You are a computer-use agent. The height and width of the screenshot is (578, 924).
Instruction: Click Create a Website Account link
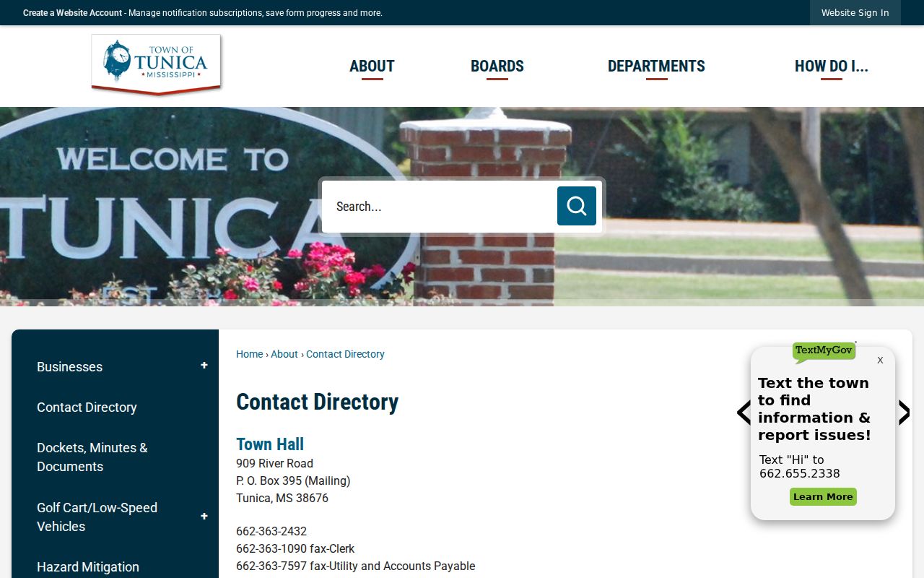pyautogui.click(x=72, y=13)
